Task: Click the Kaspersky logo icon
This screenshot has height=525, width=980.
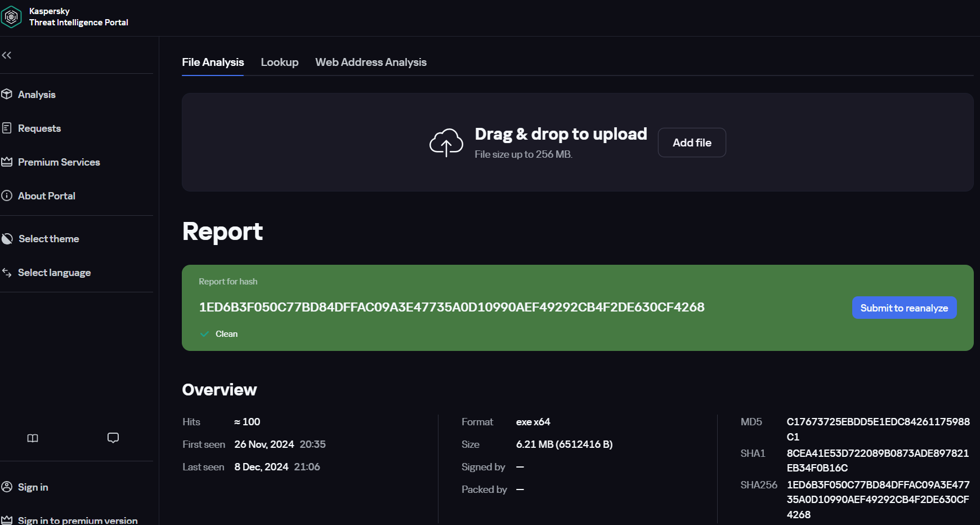Action: (x=11, y=17)
